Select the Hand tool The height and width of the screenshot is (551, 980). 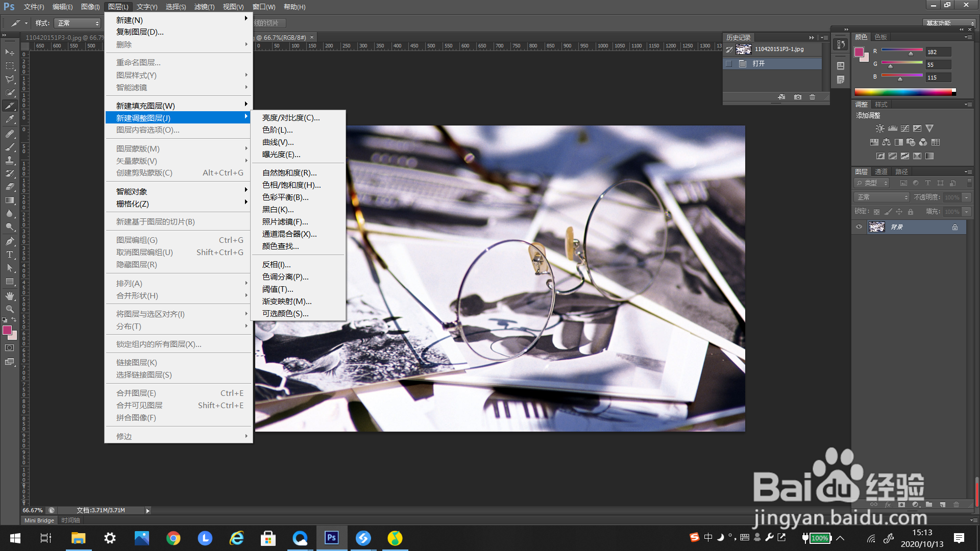(10, 295)
